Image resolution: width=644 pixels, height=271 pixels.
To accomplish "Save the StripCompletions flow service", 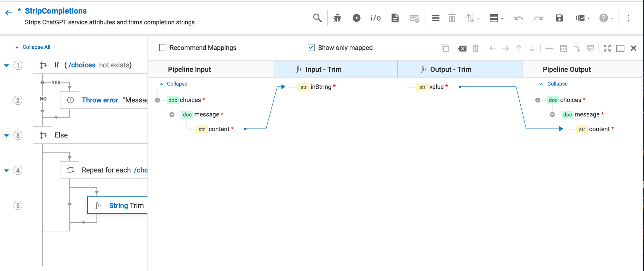I will coord(559,18).
